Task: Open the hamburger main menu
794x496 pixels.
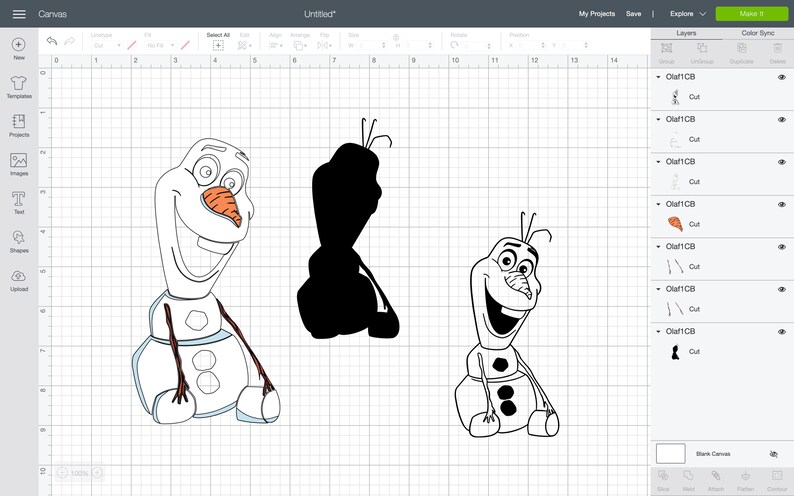Action: pos(19,14)
